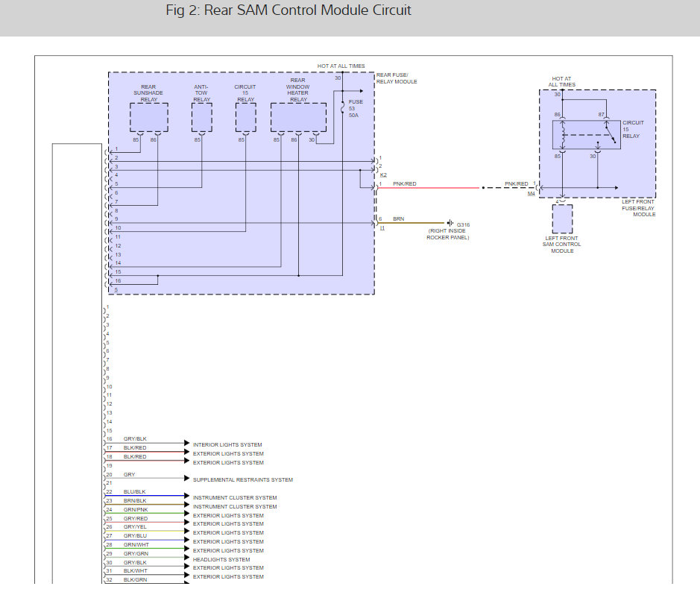
Task: Click the G316 ground symbol
Action: [450, 223]
